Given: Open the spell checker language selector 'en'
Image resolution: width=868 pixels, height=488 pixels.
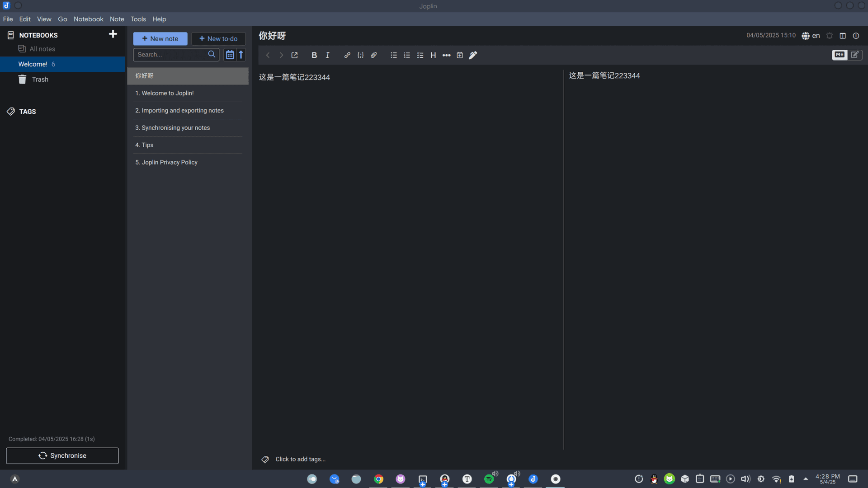Looking at the screenshot, I should coord(811,36).
